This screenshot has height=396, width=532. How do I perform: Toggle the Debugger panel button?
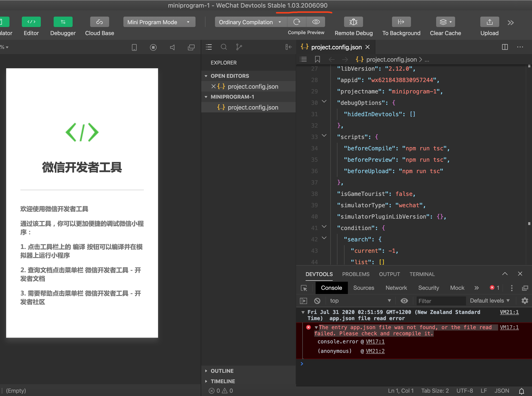pos(63,22)
